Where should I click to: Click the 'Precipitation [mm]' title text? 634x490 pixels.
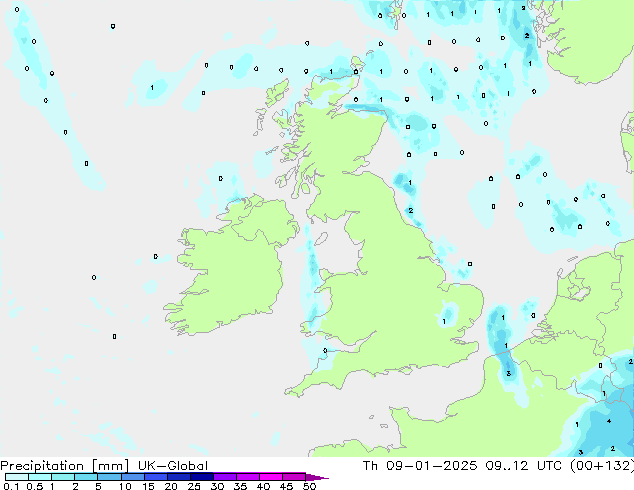(64, 466)
